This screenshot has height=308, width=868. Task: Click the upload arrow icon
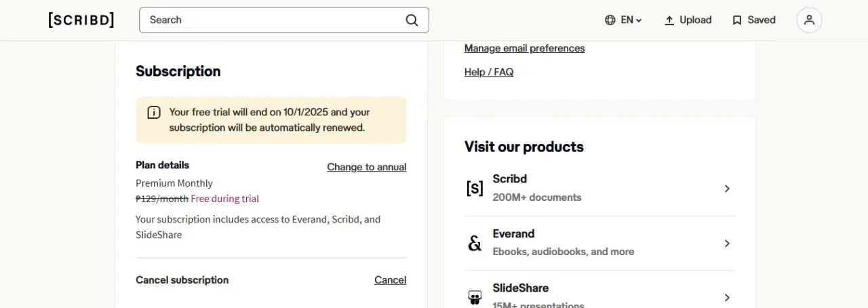click(x=669, y=20)
